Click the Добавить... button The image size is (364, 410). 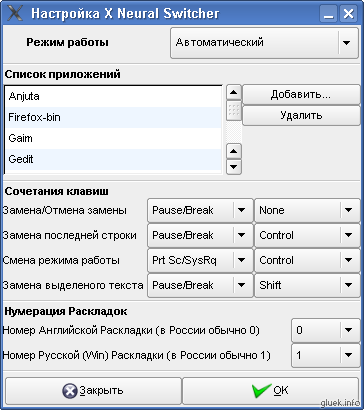301,95
